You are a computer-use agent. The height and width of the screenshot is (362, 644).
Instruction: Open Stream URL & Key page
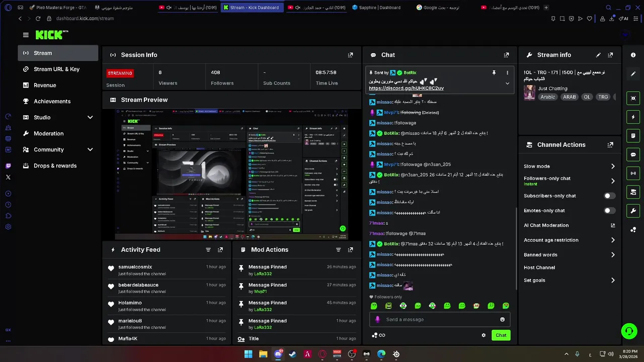click(x=58, y=69)
